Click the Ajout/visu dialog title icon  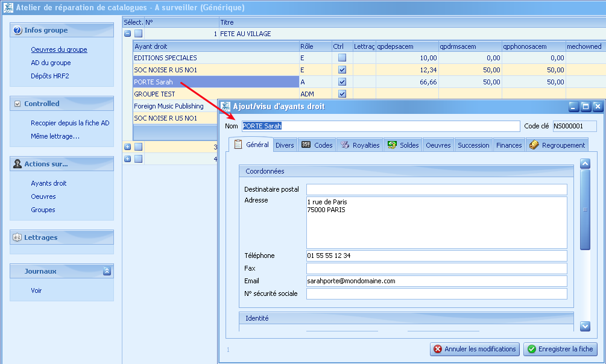click(226, 107)
